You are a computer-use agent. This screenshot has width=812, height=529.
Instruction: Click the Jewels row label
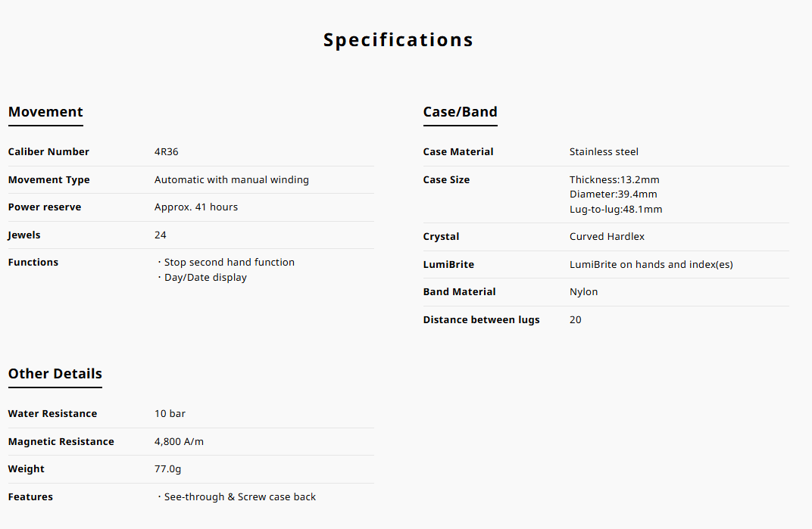[24, 235]
